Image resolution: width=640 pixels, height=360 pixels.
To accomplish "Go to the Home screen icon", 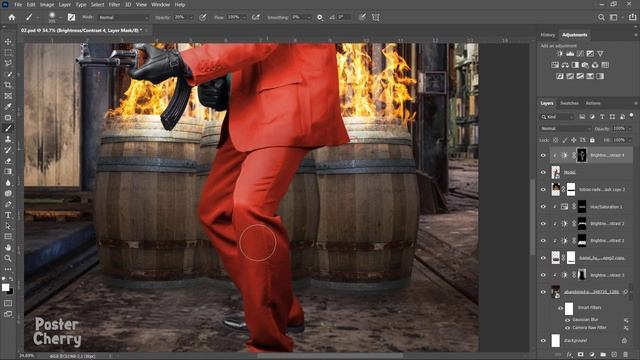I will [12, 17].
